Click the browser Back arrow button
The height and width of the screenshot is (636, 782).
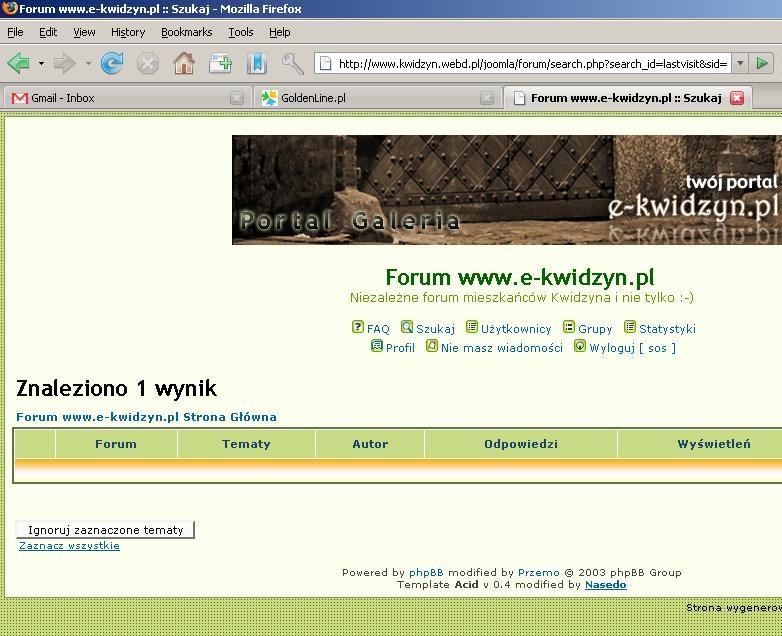[18, 64]
